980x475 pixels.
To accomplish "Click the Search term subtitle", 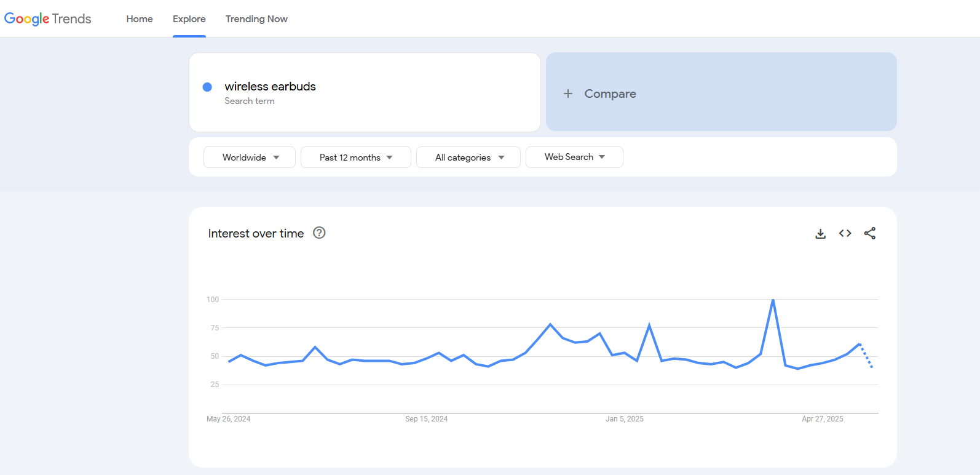I will pos(250,101).
